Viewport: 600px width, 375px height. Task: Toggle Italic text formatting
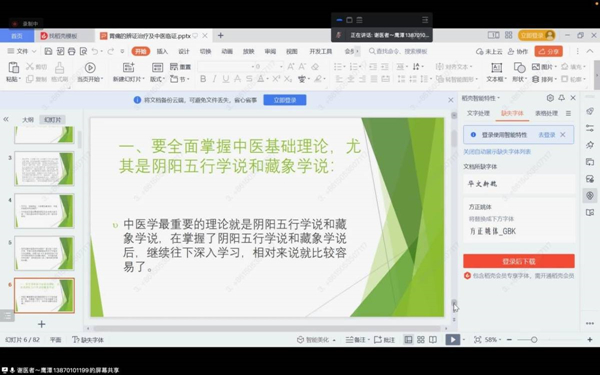[x=214, y=79]
